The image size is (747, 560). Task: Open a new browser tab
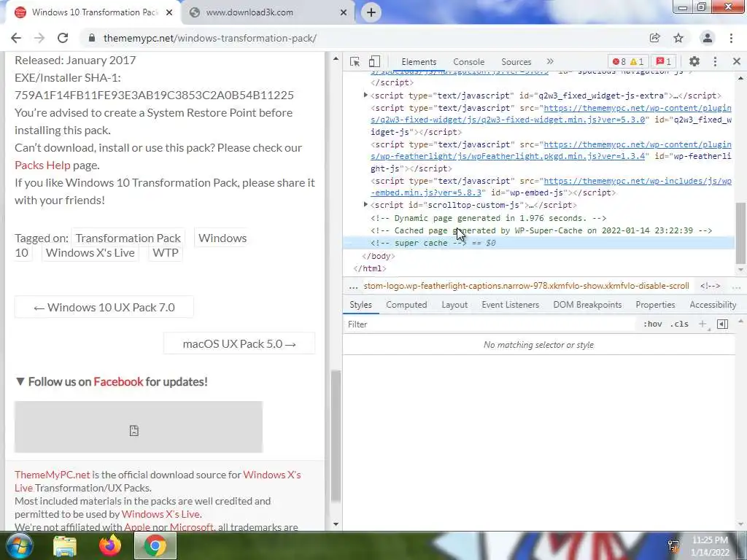tap(371, 12)
